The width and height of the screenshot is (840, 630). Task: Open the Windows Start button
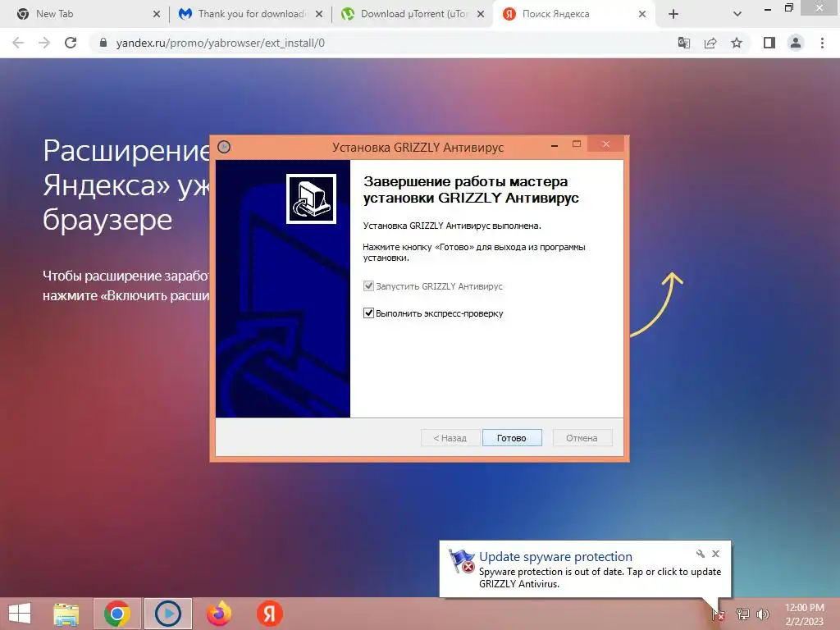click(20, 614)
